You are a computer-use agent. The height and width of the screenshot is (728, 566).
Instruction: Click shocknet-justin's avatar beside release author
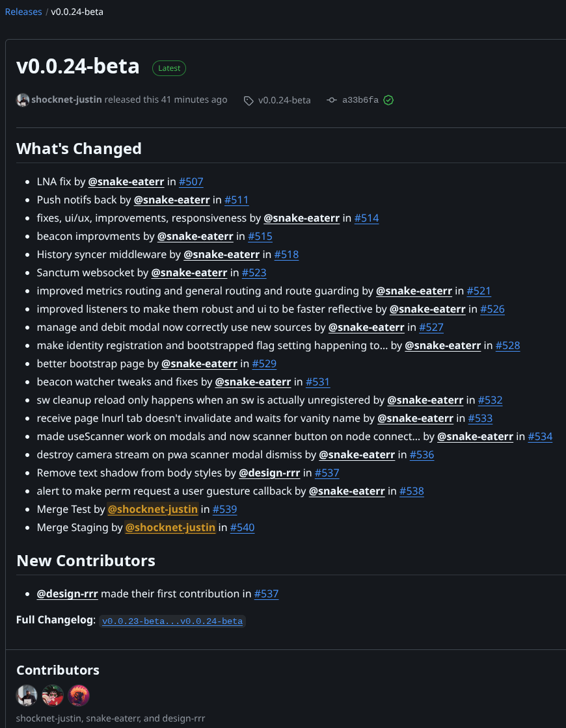pyautogui.click(x=23, y=100)
